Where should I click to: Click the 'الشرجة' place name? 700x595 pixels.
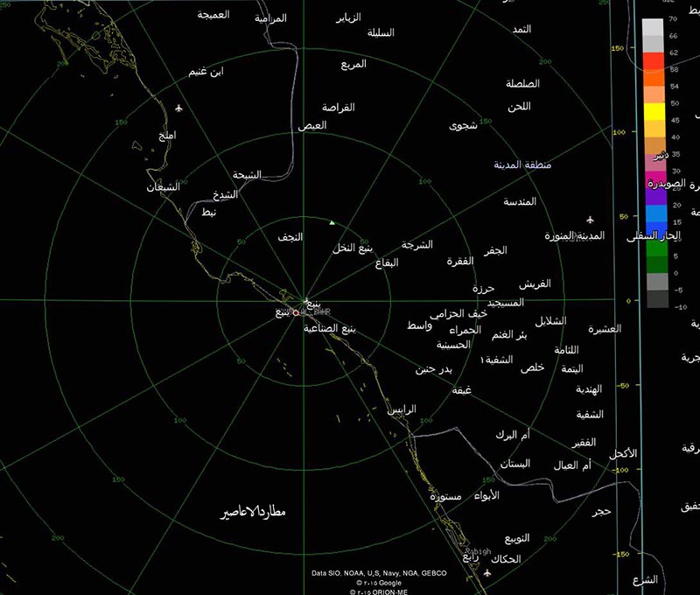[417, 245]
